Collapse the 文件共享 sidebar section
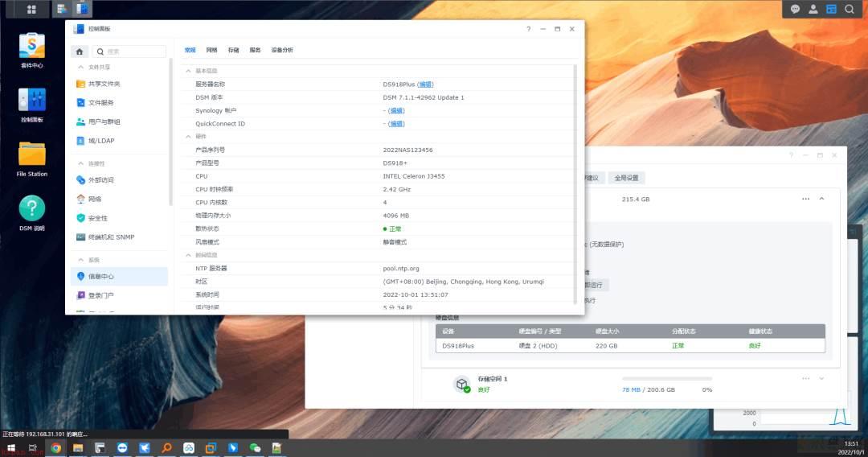The width and height of the screenshot is (868, 457). click(x=81, y=67)
